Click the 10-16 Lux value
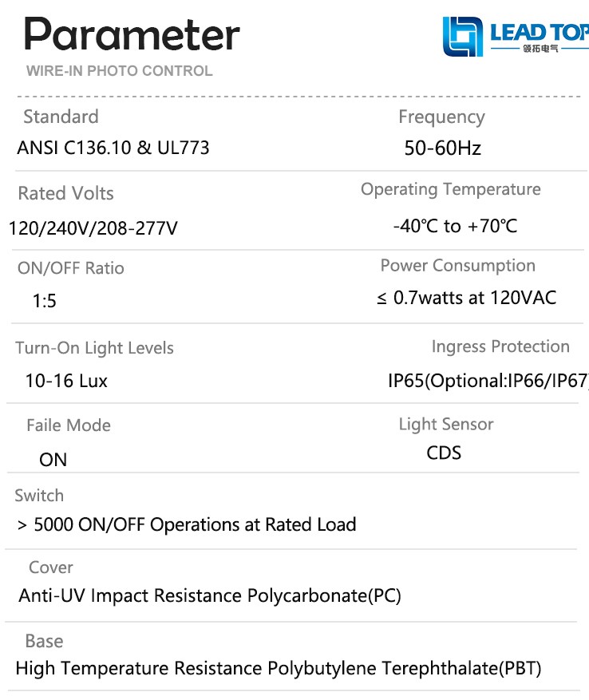The image size is (589, 700). coord(66,381)
